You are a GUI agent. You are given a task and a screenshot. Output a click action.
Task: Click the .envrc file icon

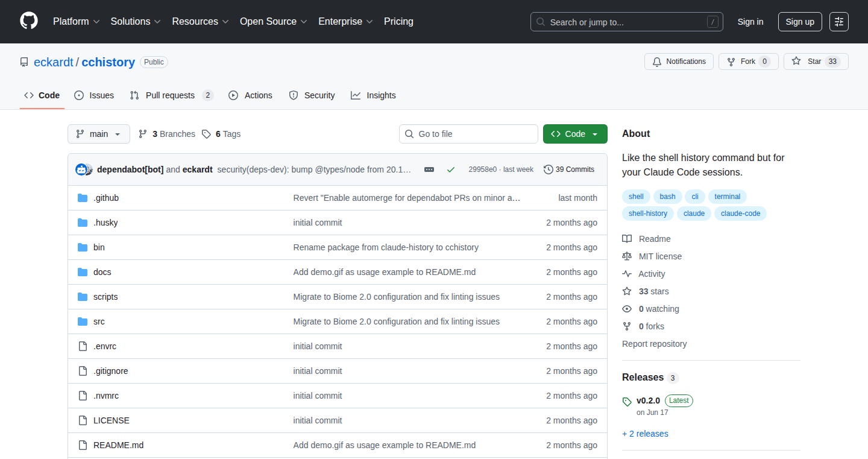[83, 346]
